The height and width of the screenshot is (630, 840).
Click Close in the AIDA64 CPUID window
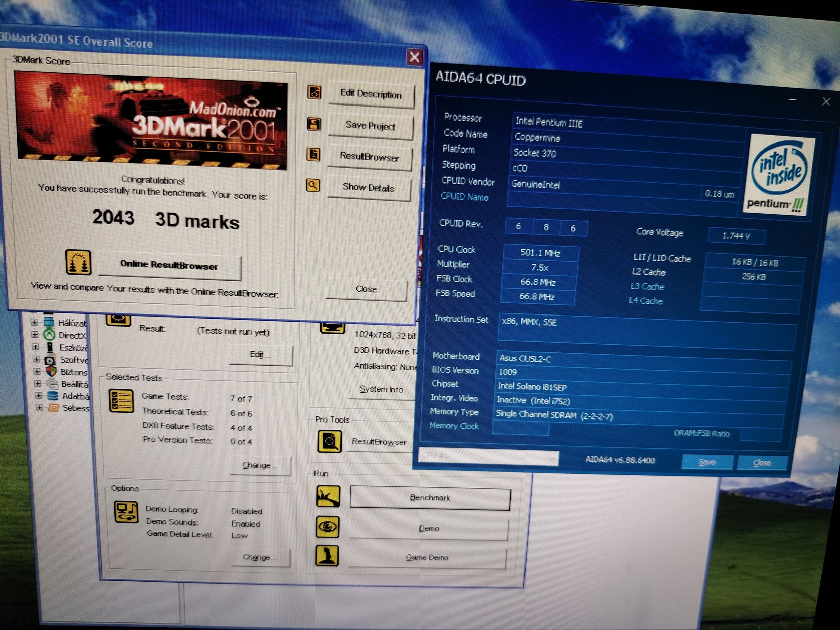762,463
